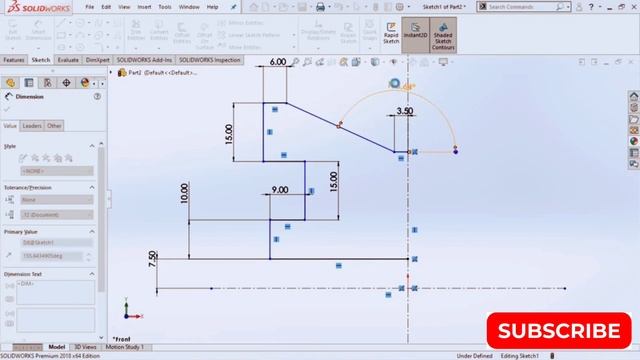Select the 7.50 dimension
The height and width of the screenshot is (360, 640).
pos(152,259)
